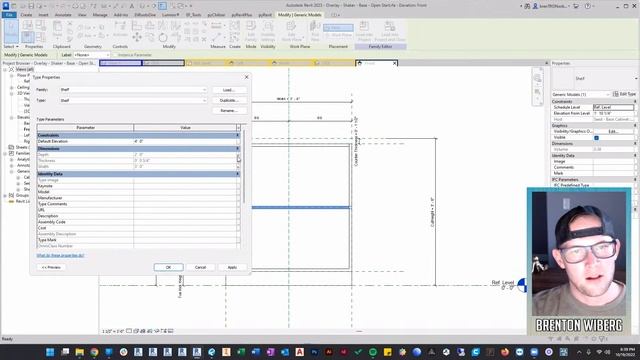Click OK in Type Properties dialog
Viewport: 640px width, 360px height.
[x=168, y=267]
